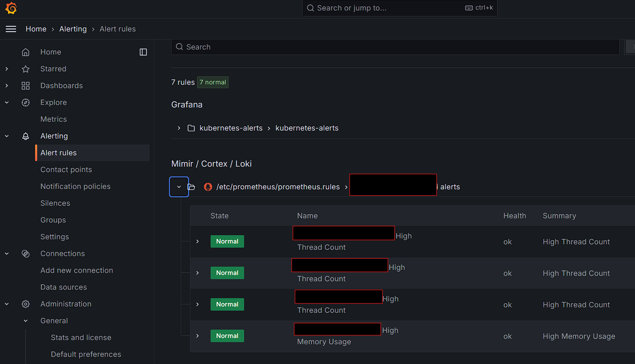Viewport: 635px width, 364px height.
Task: Click the Search or jump to field
Action: click(400, 8)
